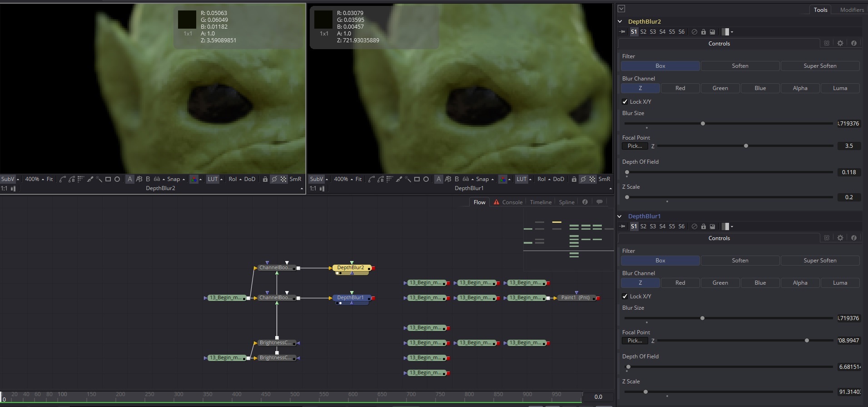Open SubV dropdown arrow in DepthBlur1 viewer
The width and height of the screenshot is (868, 407).
coord(327,180)
